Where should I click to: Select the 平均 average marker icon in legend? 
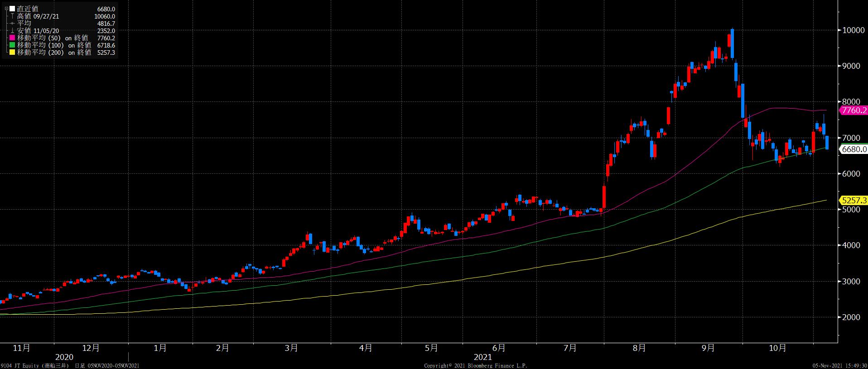coord(12,24)
